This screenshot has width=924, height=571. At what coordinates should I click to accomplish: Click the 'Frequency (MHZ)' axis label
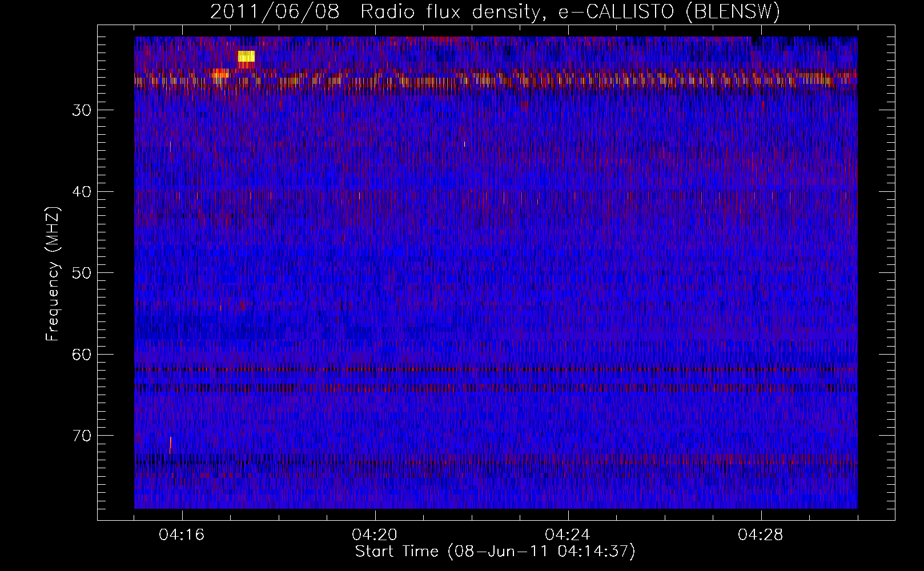pyautogui.click(x=53, y=274)
